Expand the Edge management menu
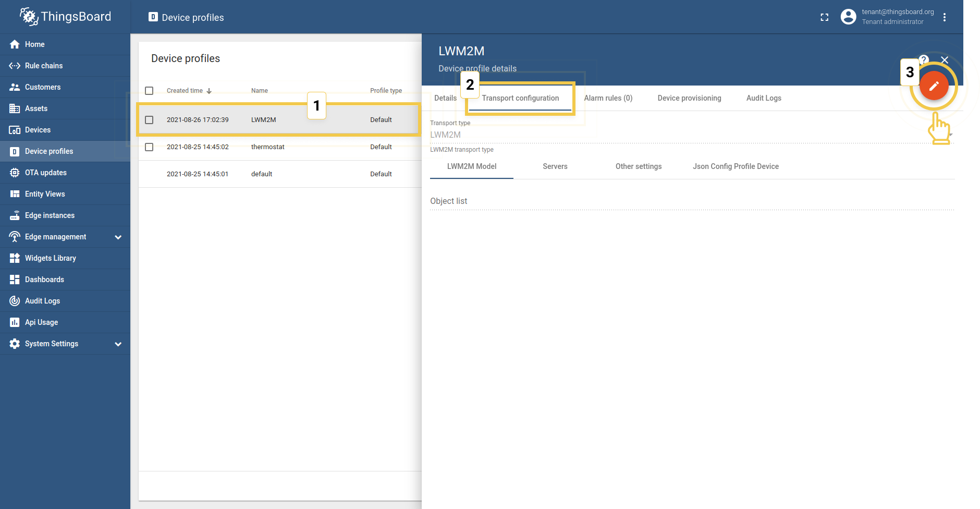Screen dimensions: 980x509 pyautogui.click(x=118, y=237)
